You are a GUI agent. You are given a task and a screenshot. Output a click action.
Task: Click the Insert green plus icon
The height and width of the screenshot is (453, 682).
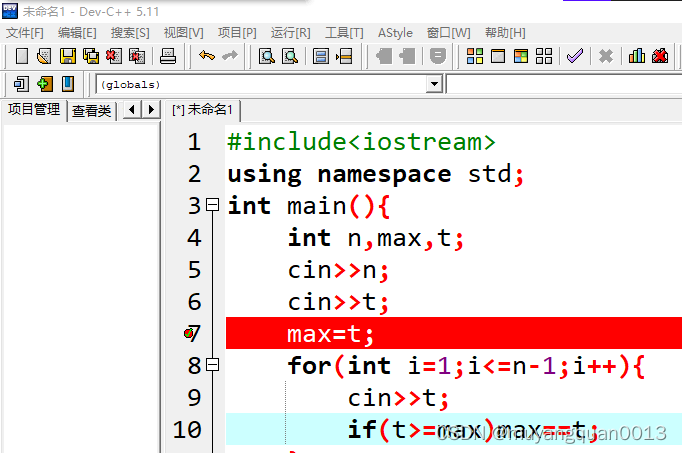[x=44, y=84]
